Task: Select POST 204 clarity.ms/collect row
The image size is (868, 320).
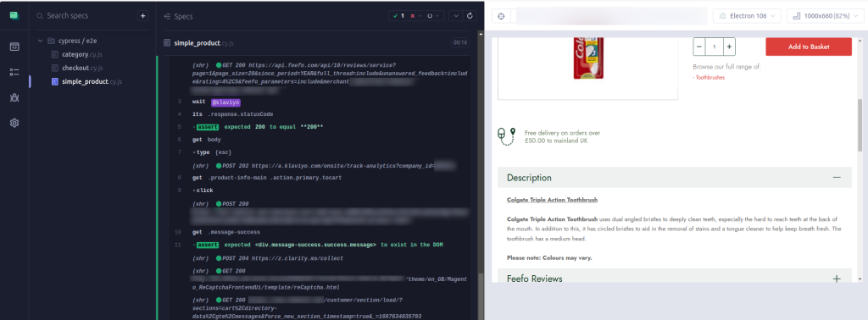Action: 320,258
